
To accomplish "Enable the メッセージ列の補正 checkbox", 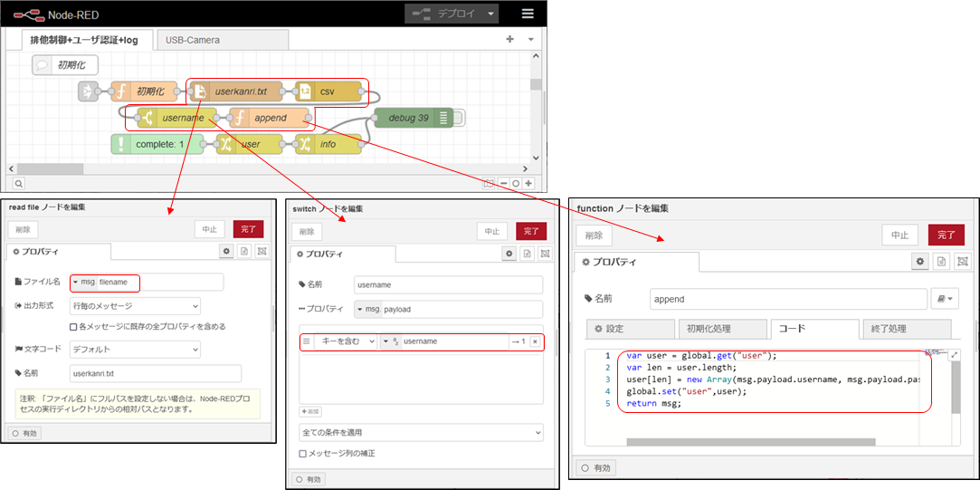I will pos(303,453).
